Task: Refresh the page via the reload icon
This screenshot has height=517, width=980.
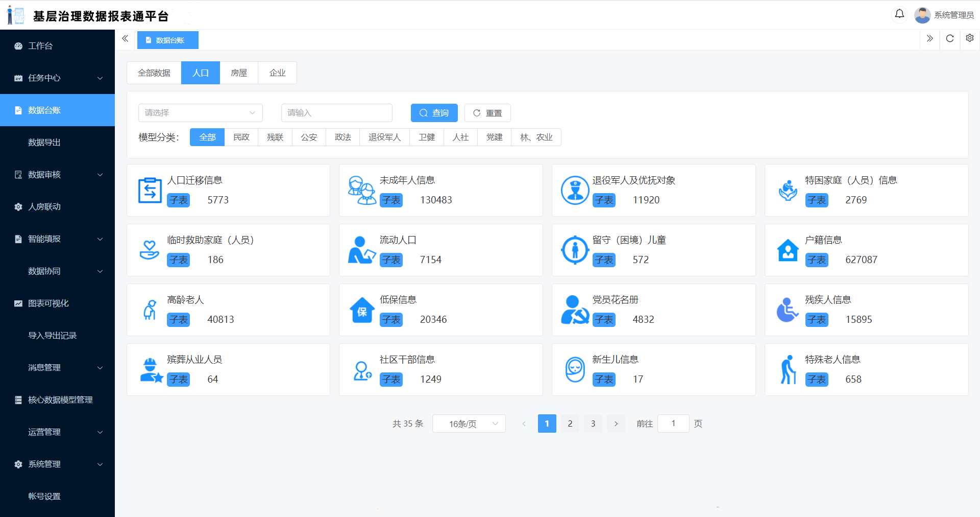Action: [x=950, y=38]
